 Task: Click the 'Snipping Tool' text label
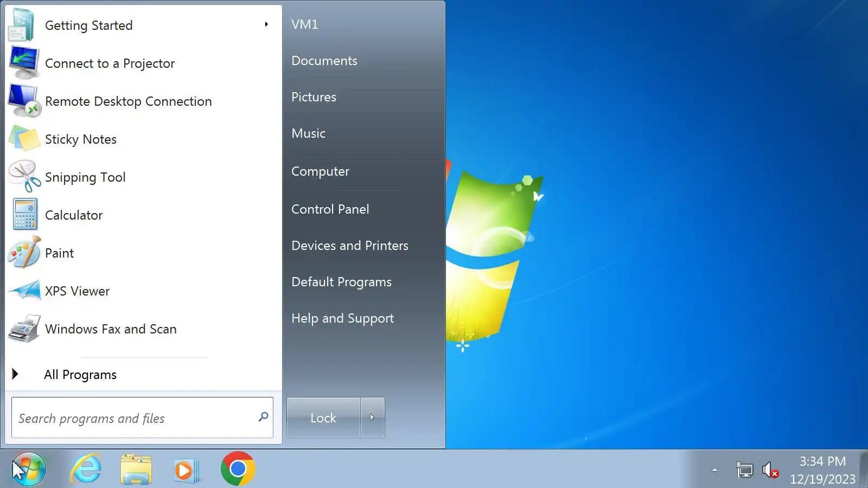85,177
